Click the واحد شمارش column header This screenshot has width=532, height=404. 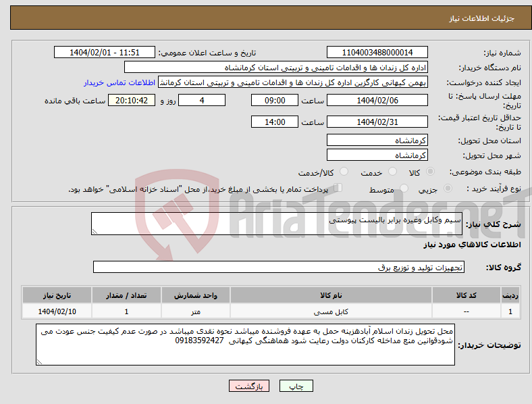pos(196,295)
